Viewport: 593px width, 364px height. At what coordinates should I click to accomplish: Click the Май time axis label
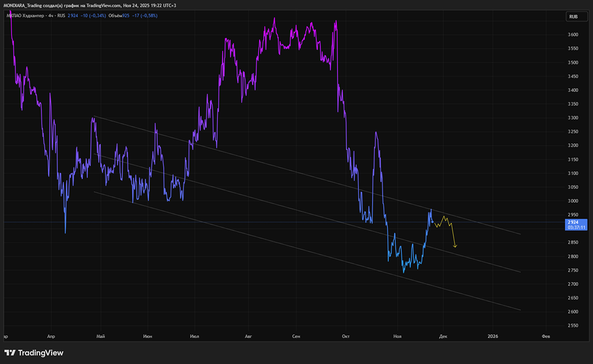click(101, 336)
